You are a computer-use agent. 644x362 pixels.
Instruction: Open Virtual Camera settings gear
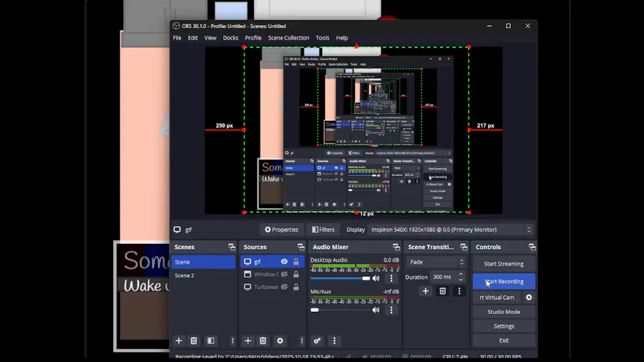coord(529,297)
